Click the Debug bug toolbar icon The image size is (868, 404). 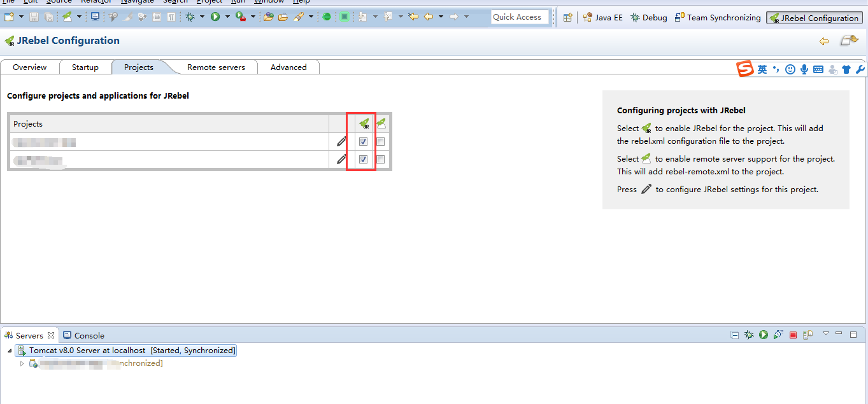coord(190,17)
